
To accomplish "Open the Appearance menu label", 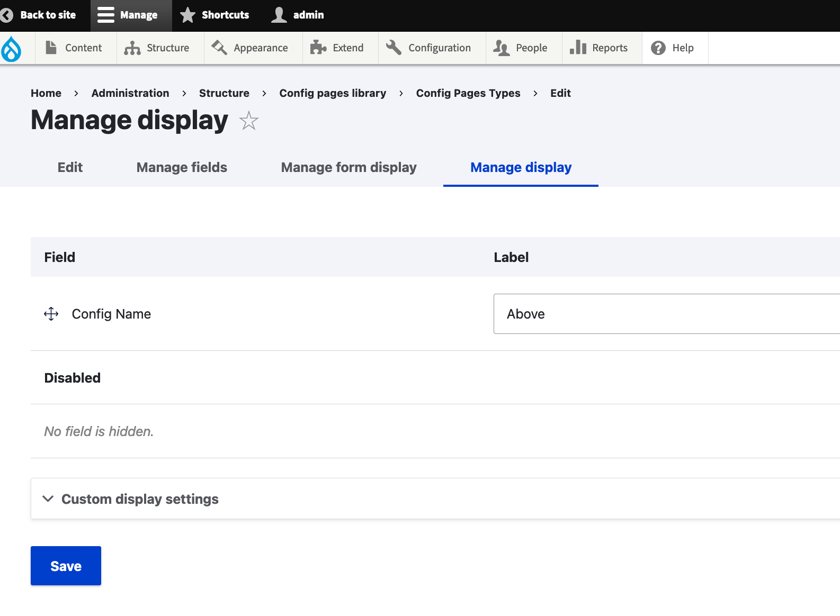I will click(261, 48).
